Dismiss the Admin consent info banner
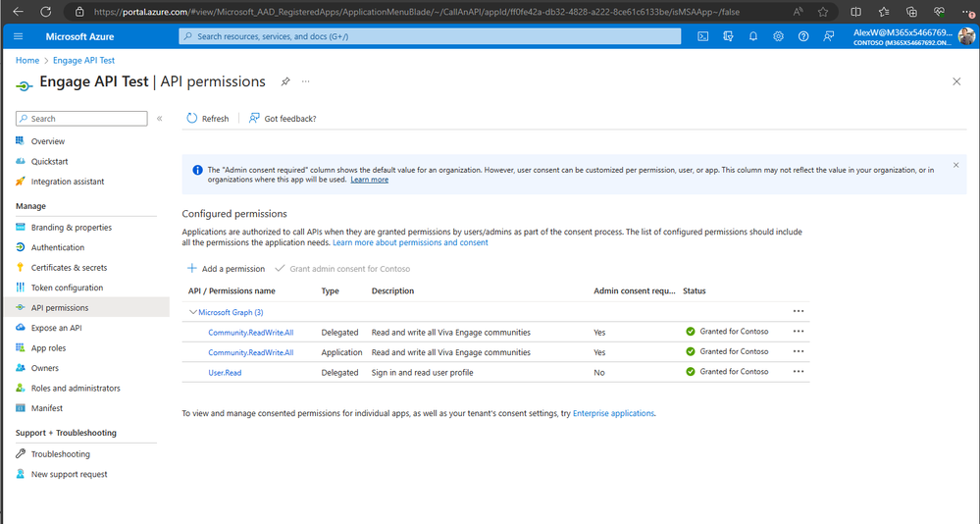The height and width of the screenshot is (524, 980). click(x=955, y=165)
